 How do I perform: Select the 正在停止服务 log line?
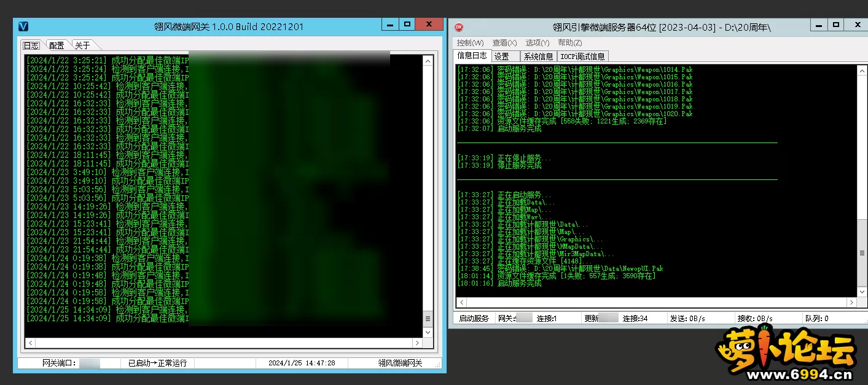tap(504, 158)
